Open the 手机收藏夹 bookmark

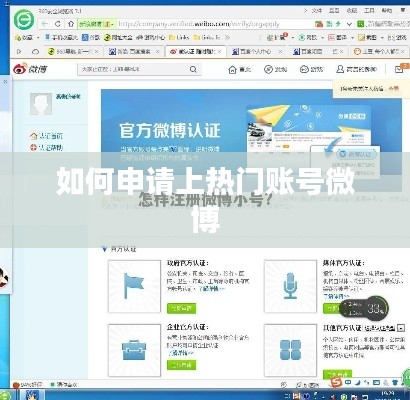[x=61, y=37]
